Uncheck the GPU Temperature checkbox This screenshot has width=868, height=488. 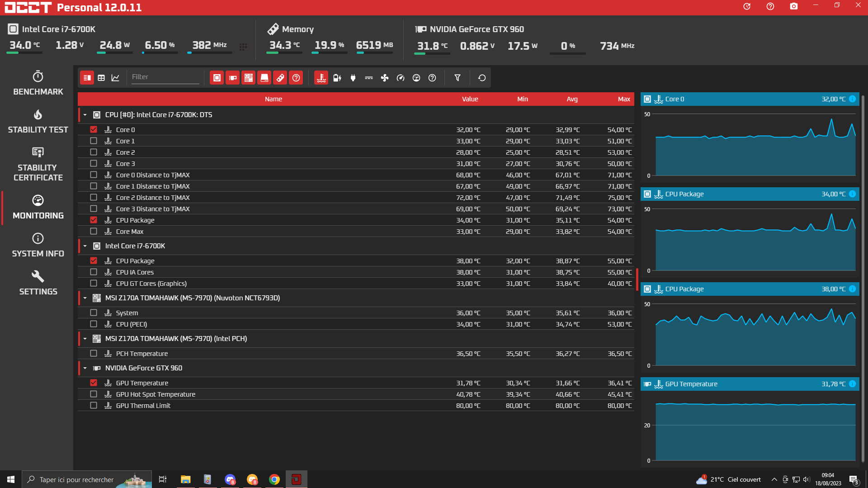click(x=94, y=383)
